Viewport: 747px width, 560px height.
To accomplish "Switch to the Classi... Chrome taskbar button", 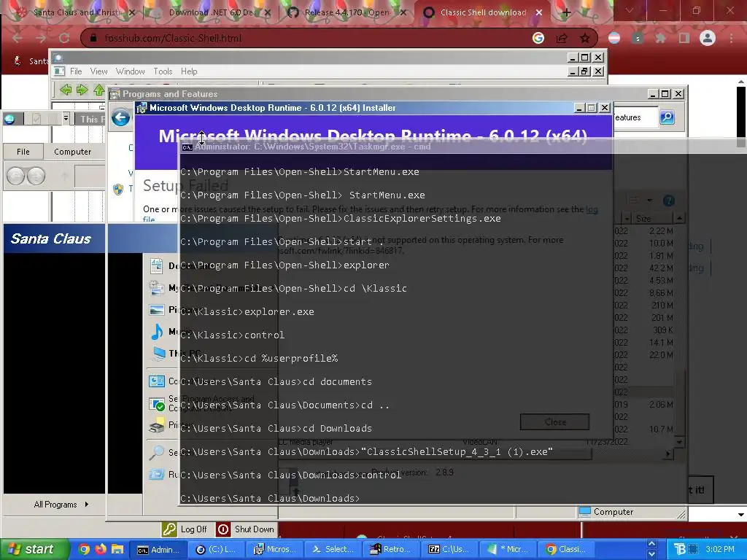I will (x=566, y=549).
